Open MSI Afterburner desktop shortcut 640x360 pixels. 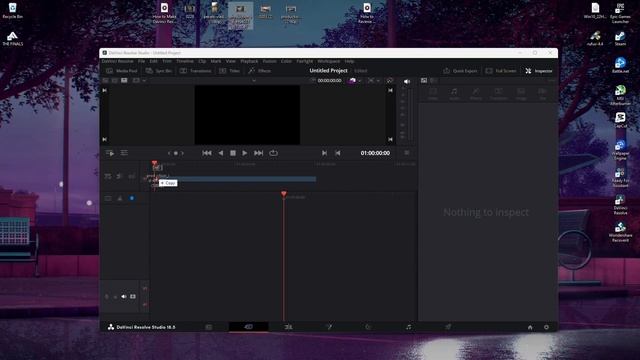pos(620,95)
